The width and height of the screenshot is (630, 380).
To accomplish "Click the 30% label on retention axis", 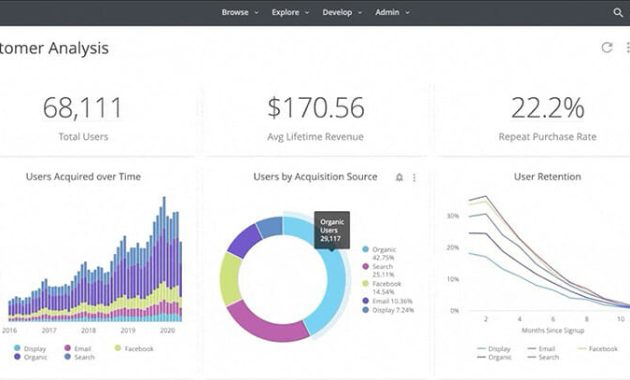I will coord(452,216).
